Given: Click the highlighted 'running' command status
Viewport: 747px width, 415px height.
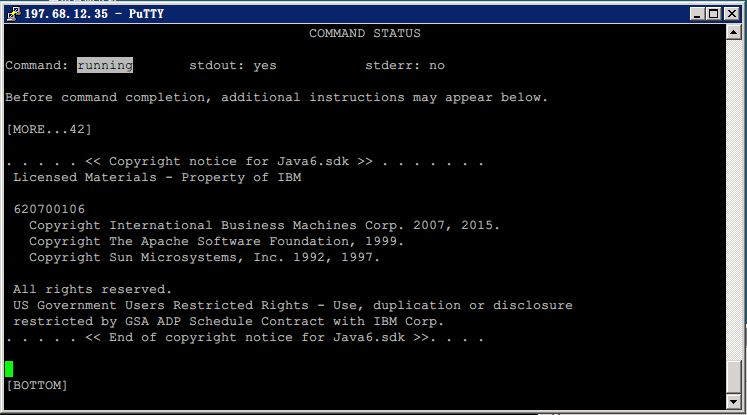Looking at the screenshot, I should tap(105, 65).
